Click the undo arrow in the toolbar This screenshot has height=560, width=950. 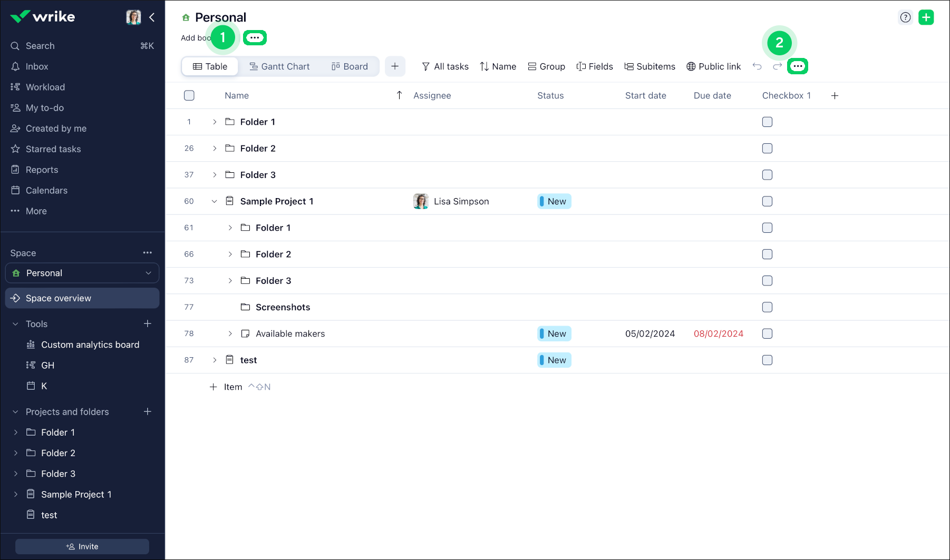pos(758,66)
